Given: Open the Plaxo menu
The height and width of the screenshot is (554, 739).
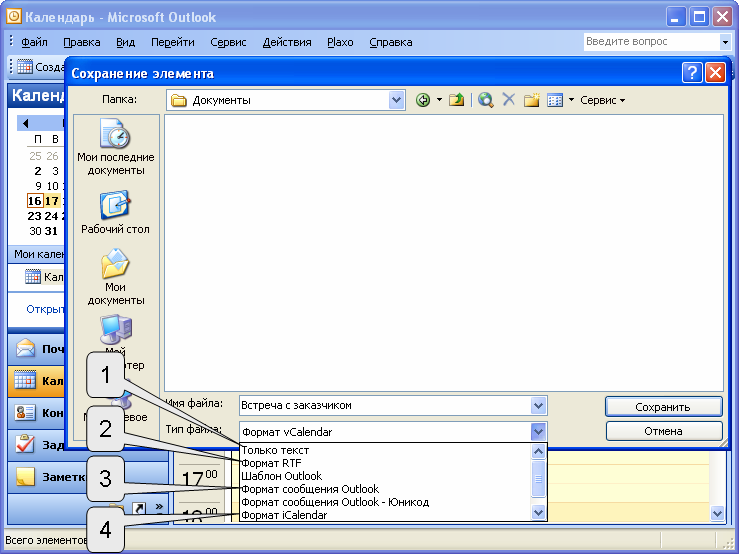Looking at the screenshot, I should pyautogui.click(x=340, y=42).
